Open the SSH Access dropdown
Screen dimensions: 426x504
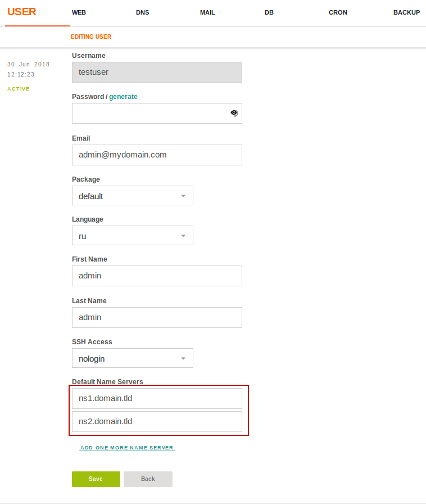(x=133, y=358)
